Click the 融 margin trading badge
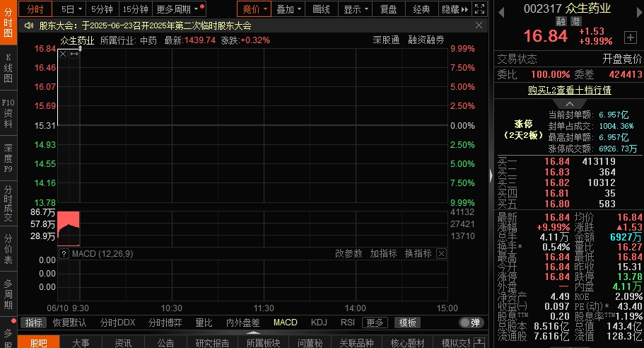The image size is (644, 348). pos(561,21)
